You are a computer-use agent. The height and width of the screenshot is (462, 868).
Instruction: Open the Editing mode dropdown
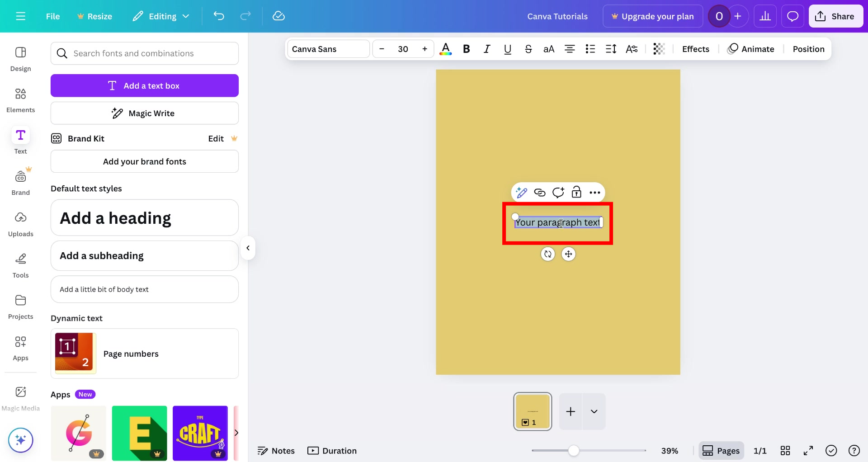[x=161, y=16]
